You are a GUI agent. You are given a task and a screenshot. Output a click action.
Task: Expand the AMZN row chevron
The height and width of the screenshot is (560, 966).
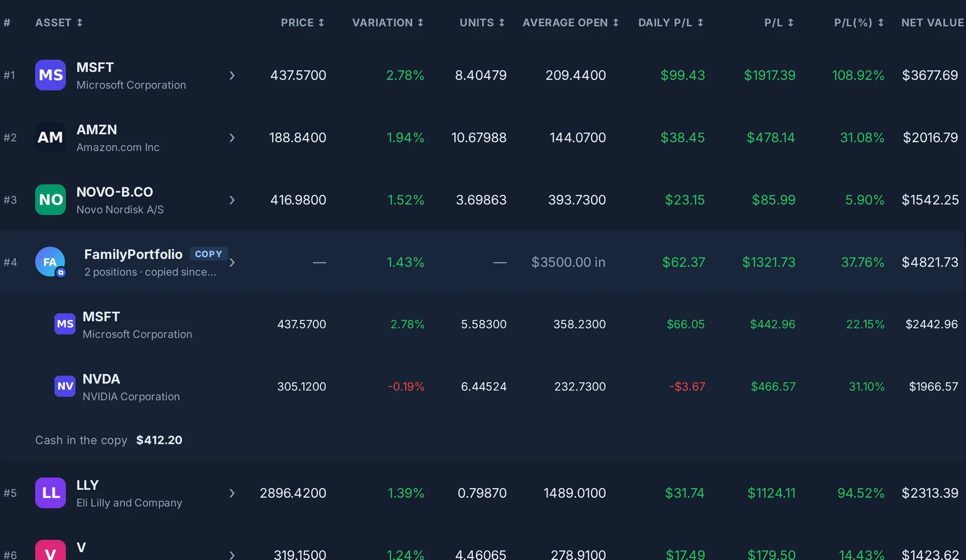coord(232,138)
